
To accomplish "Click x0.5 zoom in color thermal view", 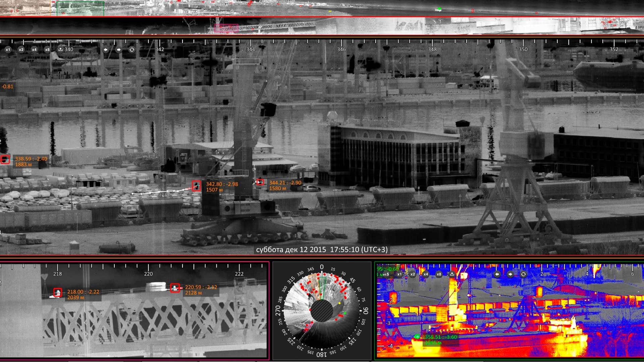I will [x=386, y=274].
